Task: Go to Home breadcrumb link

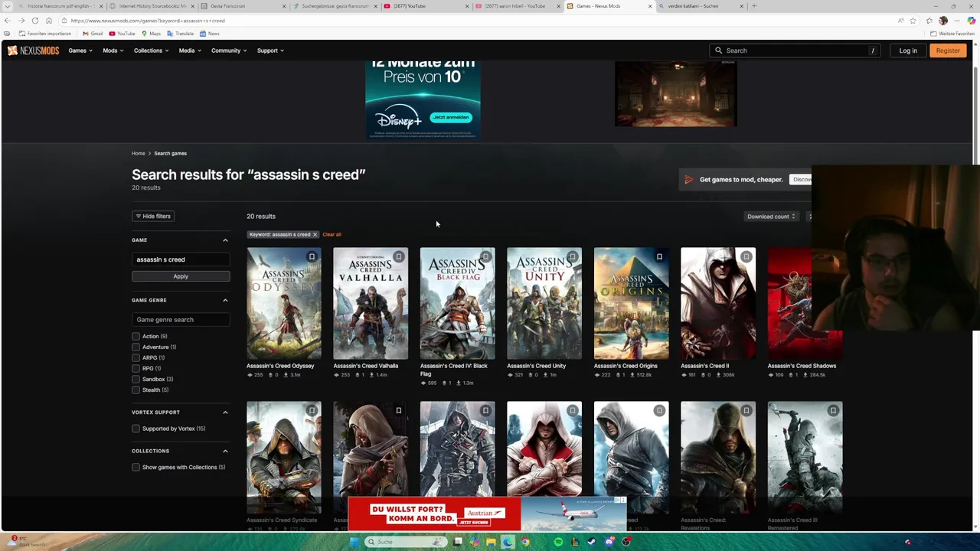Action: click(x=138, y=154)
